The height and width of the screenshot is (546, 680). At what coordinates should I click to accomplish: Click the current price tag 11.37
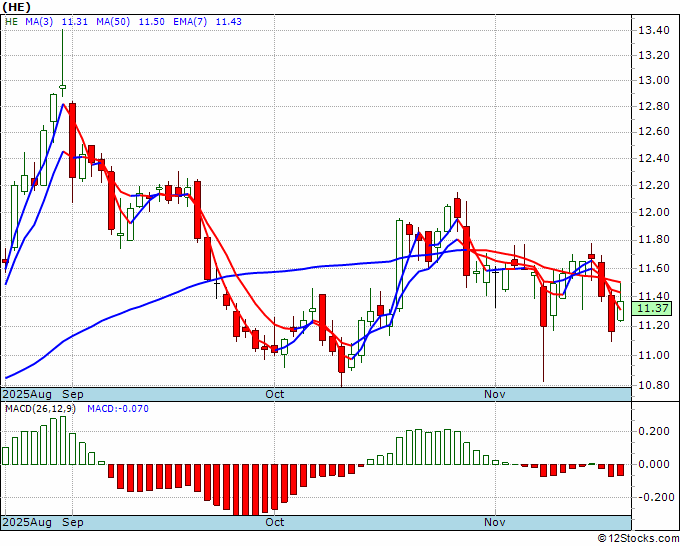pos(651,308)
